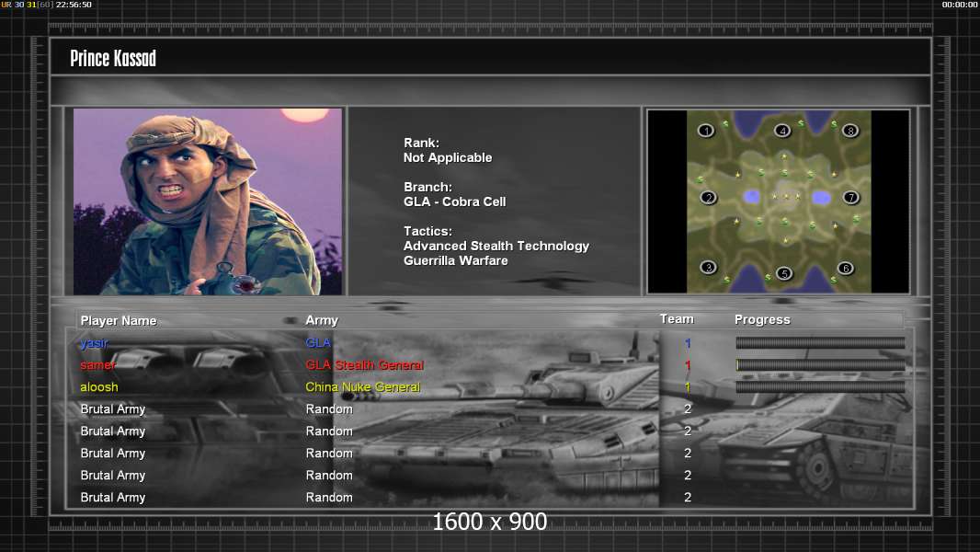Click 'Advanced Stealth Technology' tactic text

pyautogui.click(x=496, y=247)
